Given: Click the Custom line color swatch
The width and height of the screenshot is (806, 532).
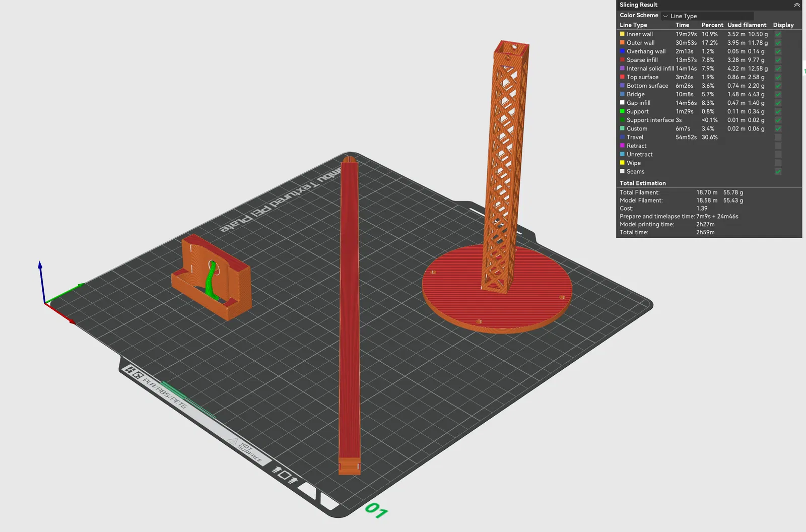Looking at the screenshot, I should click(622, 128).
